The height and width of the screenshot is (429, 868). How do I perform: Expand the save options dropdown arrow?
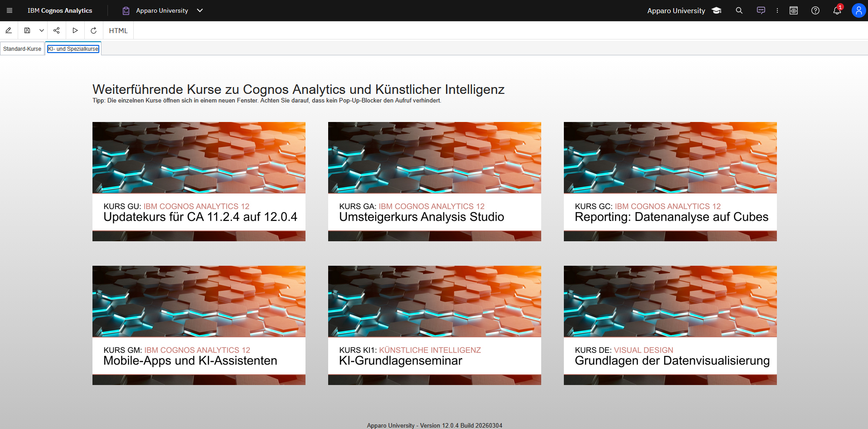(42, 30)
